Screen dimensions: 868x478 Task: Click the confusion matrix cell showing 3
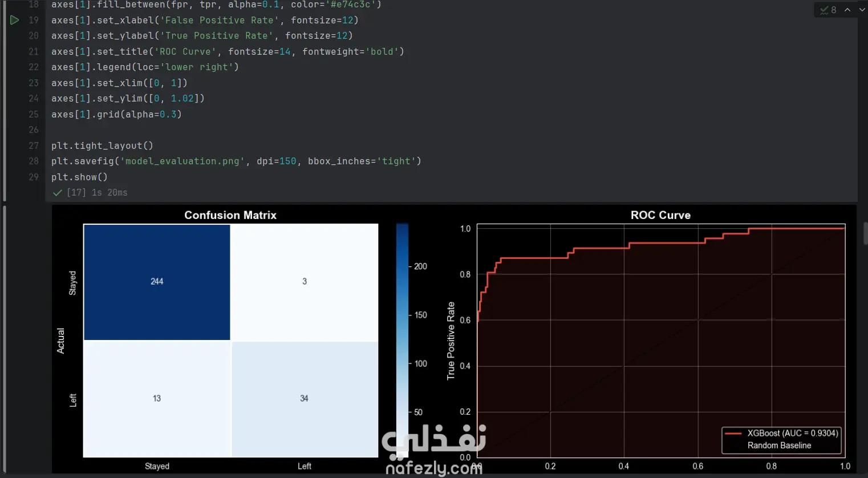305,282
